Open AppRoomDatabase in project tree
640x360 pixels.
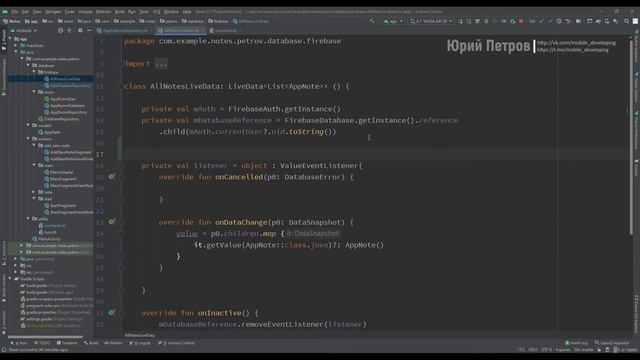(x=64, y=106)
